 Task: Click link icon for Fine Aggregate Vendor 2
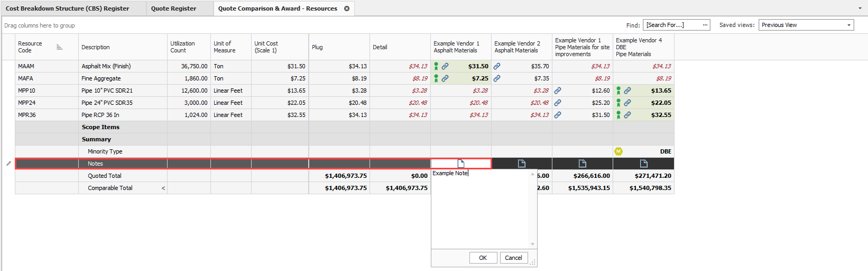[497, 78]
